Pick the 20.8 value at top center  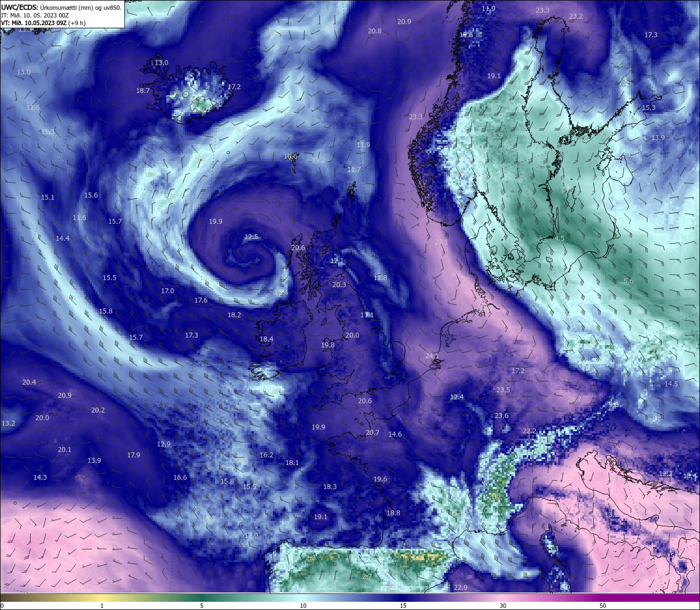[375, 31]
